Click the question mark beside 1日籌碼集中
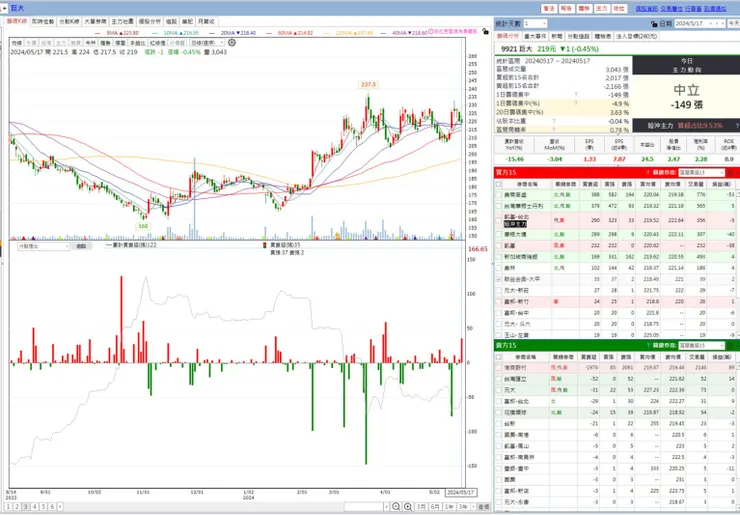Image resolution: width=740 pixels, height=515 pixels. pyautogui.click(x=576, y=95)
